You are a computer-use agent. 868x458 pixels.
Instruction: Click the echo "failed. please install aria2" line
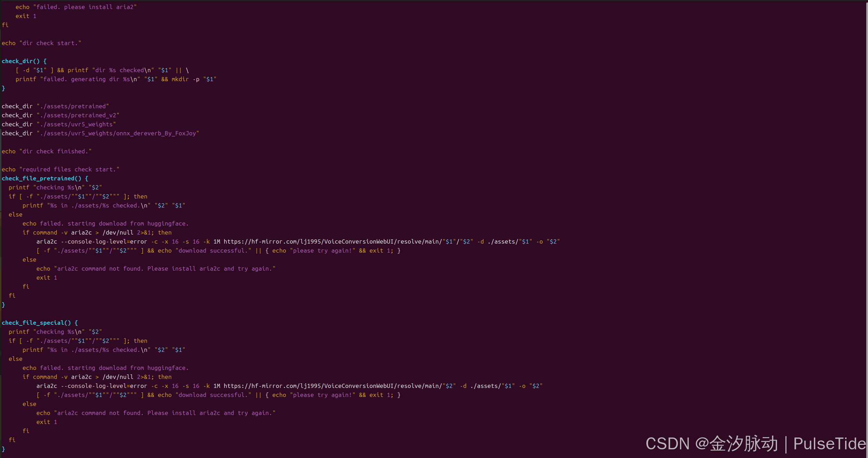tap(76, 7)
